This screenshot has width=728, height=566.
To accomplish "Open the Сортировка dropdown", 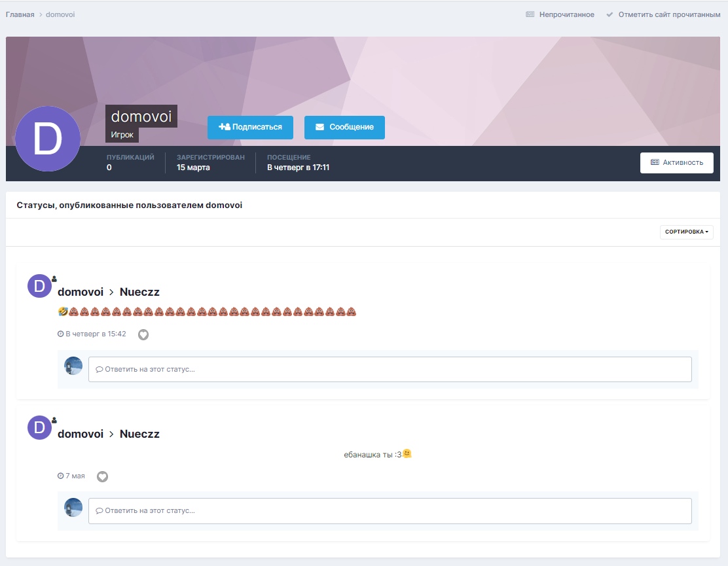I will (x=686, y=232).
